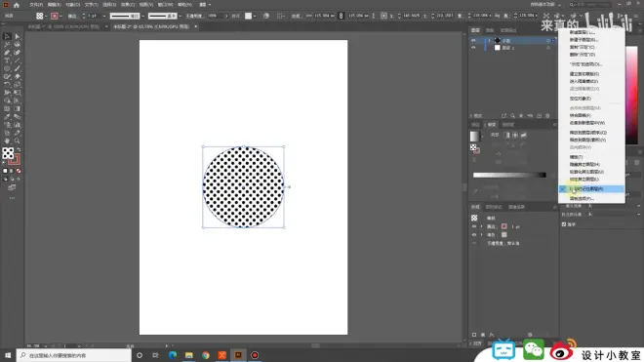
Task: Click the create new layer icon
Action: pos(539,116)
